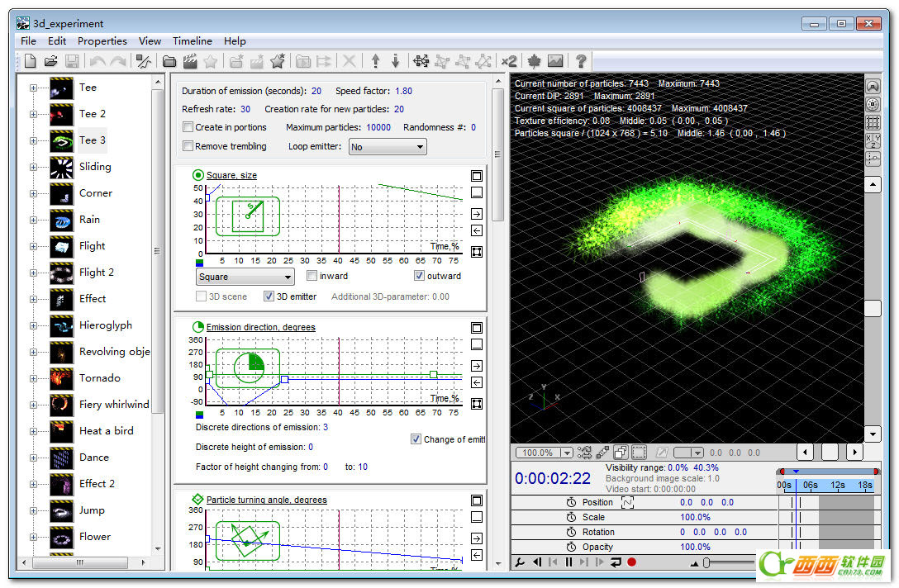The width and height of the screenshot is (899, 588).
Task: Toggle the Remove trembling checkbox
Action: [x=188, y=146]
